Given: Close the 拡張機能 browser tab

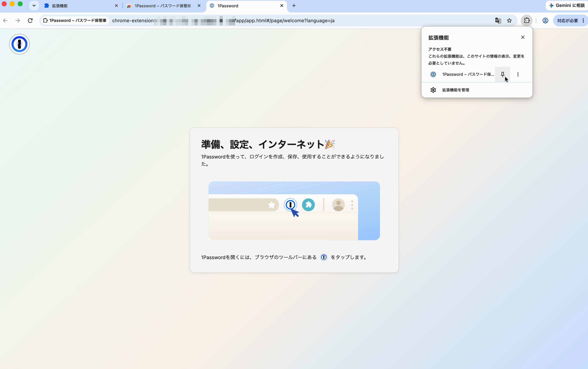Looking at the screenshot, I should (116, 6).
